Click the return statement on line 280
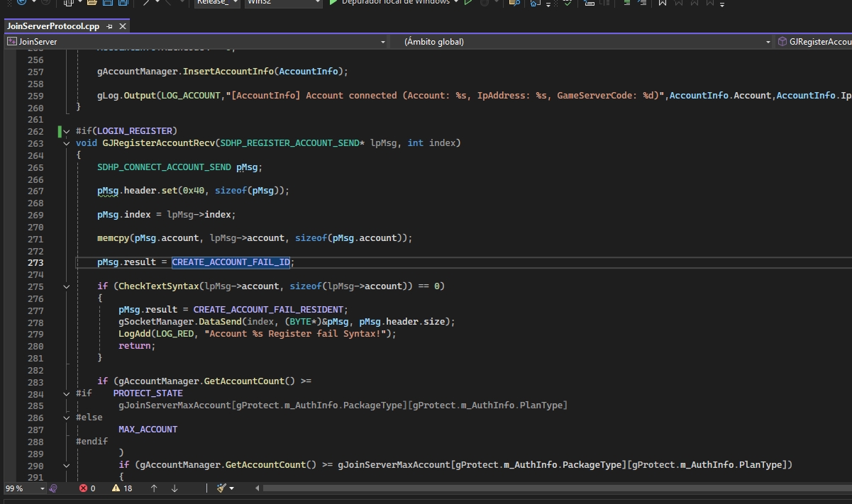Screen dimensions: 852x504 click(135, 346)
